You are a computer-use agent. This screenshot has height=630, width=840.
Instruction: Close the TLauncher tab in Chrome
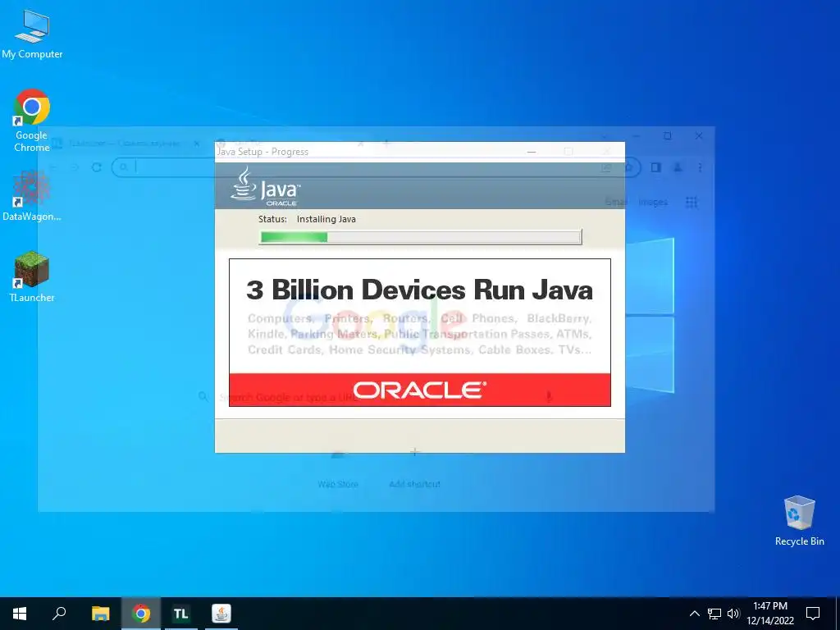coord(197,144)
